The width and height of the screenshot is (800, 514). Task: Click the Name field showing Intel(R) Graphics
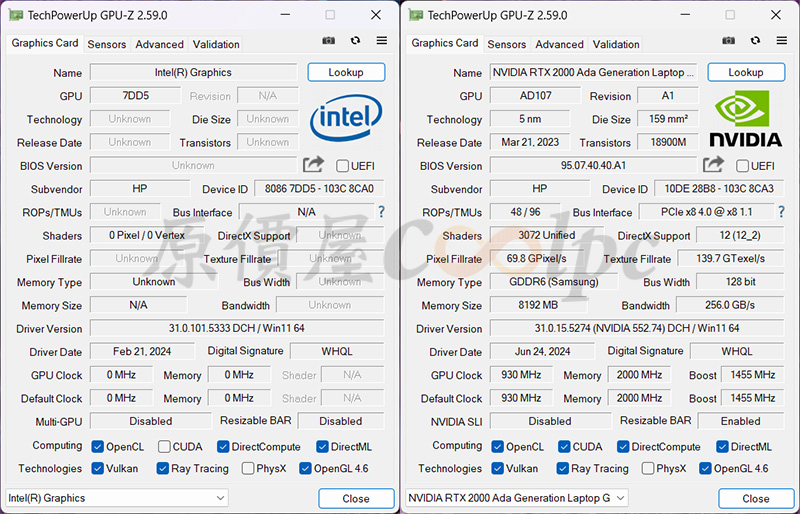(193, 72)
